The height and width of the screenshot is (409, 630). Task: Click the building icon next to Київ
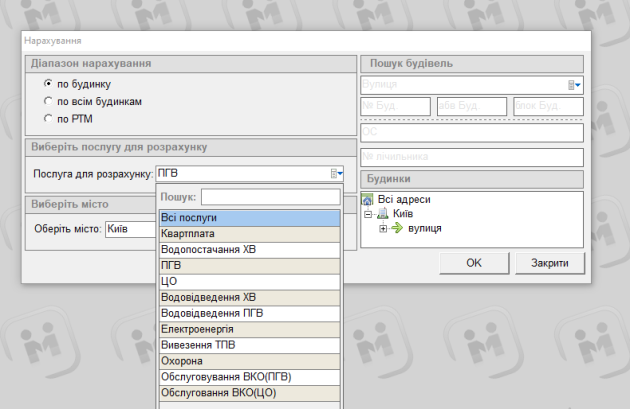pos(383,214)
